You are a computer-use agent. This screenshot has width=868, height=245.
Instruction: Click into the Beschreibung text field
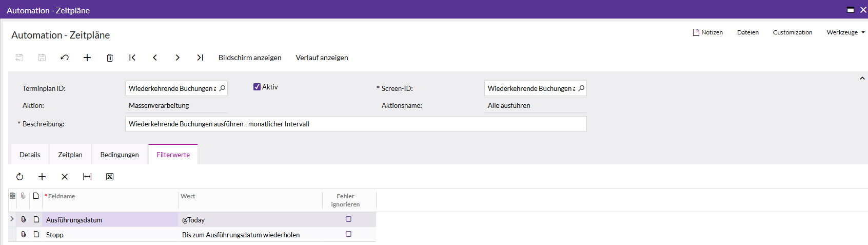point(356,124)
